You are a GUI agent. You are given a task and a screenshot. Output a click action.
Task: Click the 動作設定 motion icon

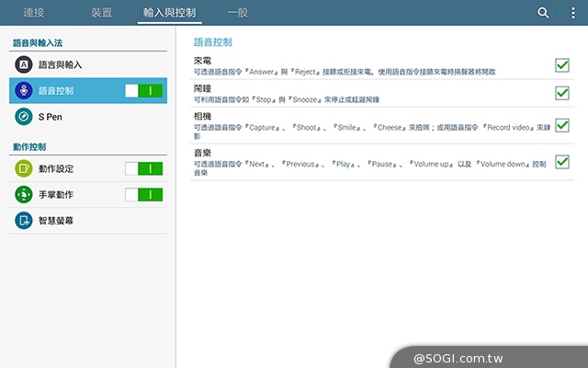(x=23, y=168)
